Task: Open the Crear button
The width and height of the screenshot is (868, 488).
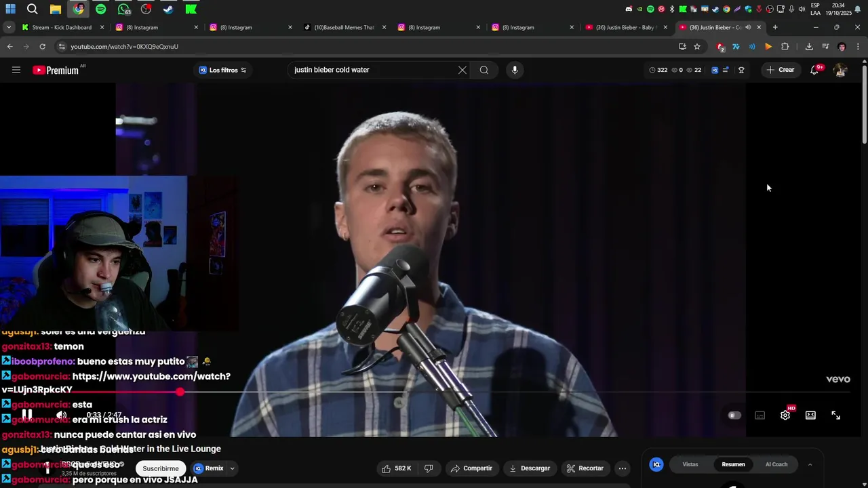Action: (x=780, y=70)
